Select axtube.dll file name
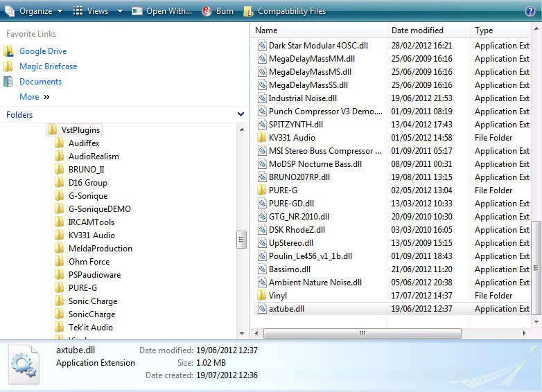Viewport: 542px width, 392px height. [x=286, y=308]
